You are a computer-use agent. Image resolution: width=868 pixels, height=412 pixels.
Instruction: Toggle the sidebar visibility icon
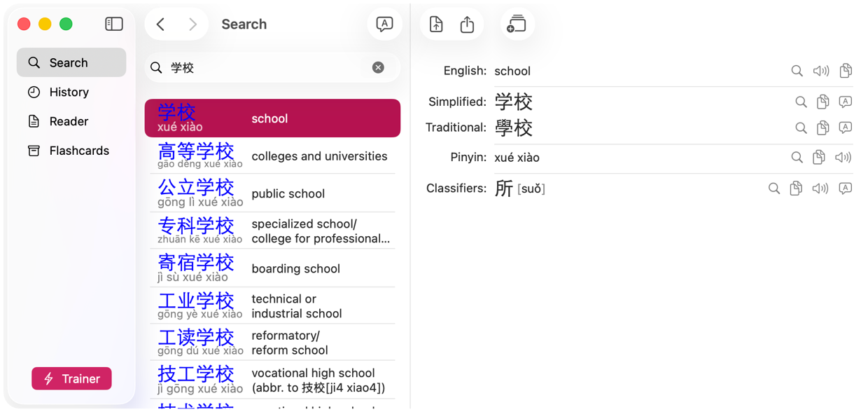coord(114,24)
